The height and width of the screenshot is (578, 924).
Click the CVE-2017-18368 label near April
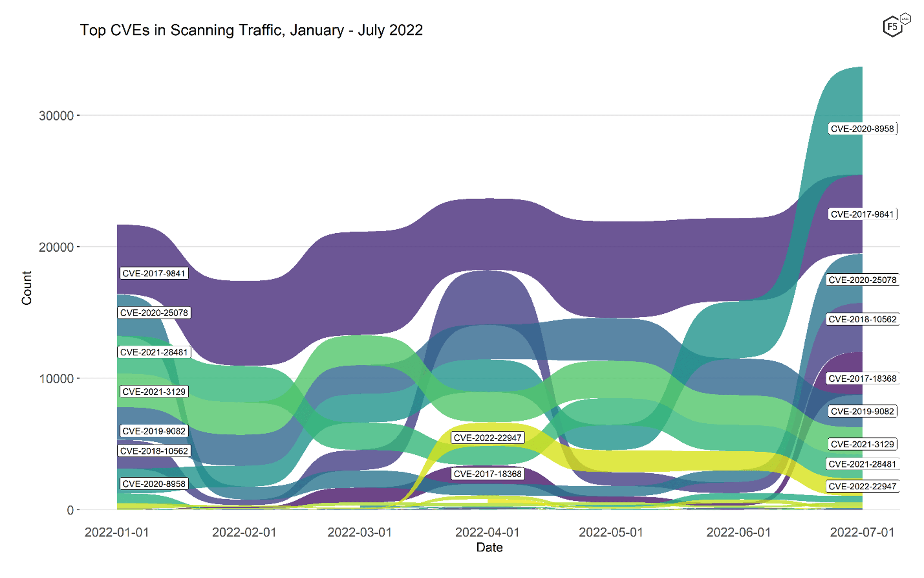click(488, 474)
